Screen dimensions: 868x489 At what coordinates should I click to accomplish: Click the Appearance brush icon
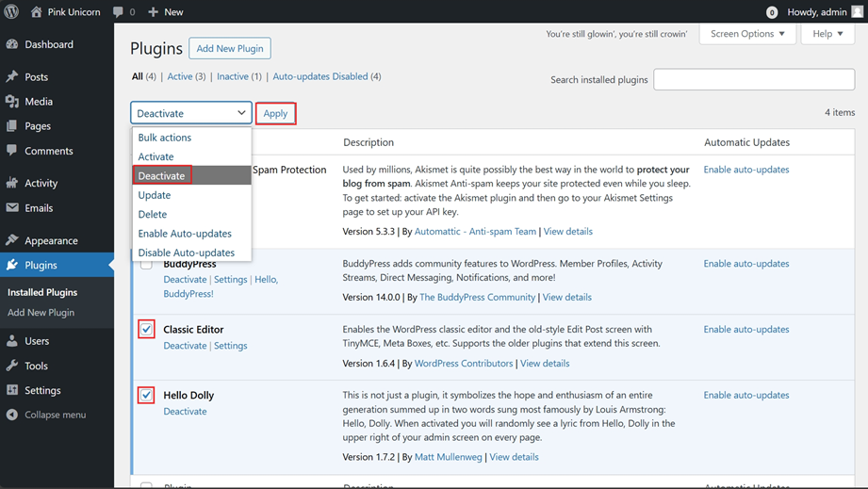(12, 240)
